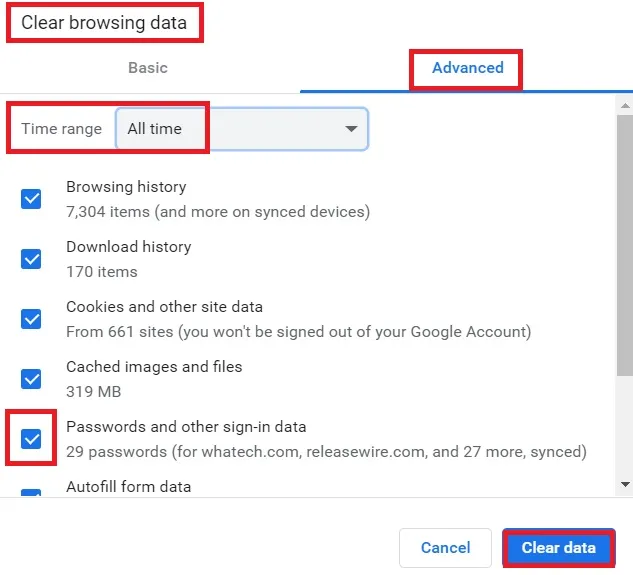Click the scrollbar down arrow
This screenshot has width=633, height=575.
(x=625, y=485)
